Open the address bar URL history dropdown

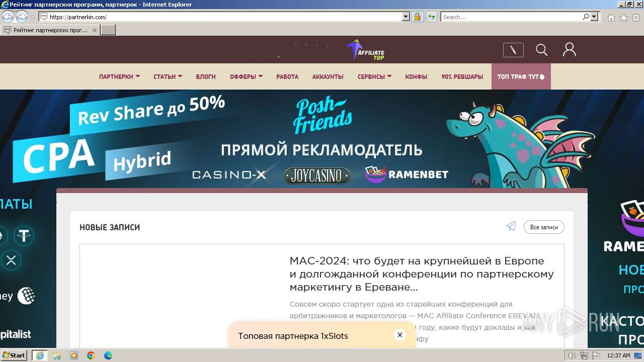406,17
